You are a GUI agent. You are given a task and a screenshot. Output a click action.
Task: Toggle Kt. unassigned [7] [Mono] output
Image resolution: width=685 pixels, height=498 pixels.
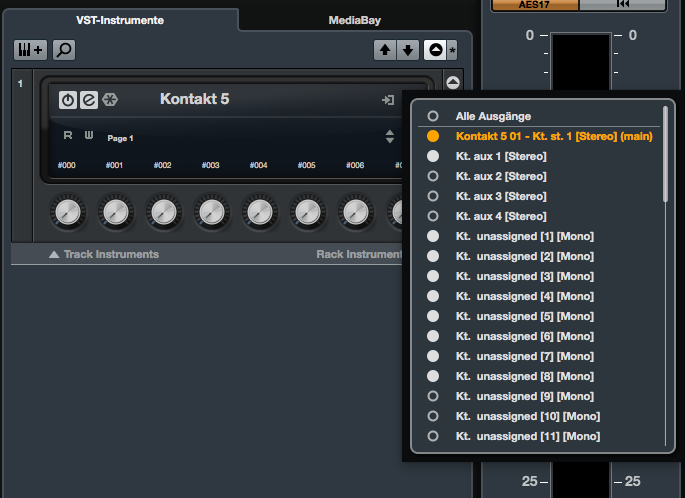point(540,356)
